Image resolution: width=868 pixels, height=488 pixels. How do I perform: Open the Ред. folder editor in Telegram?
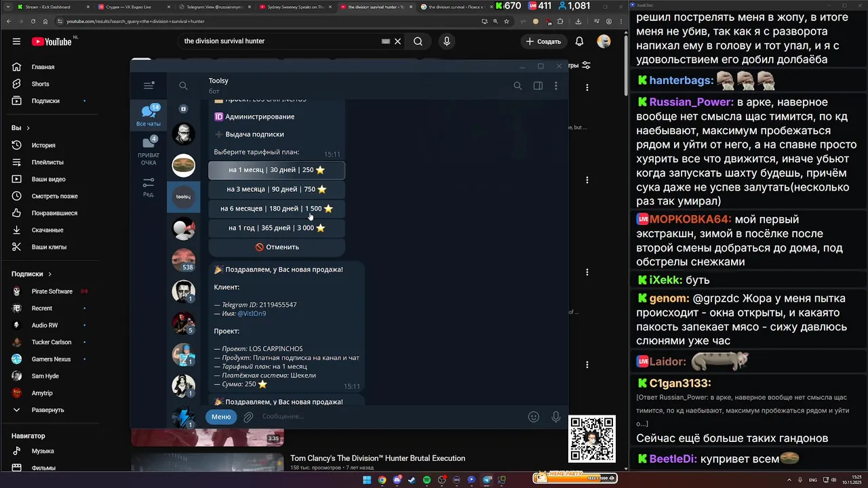tap(149, 187)
